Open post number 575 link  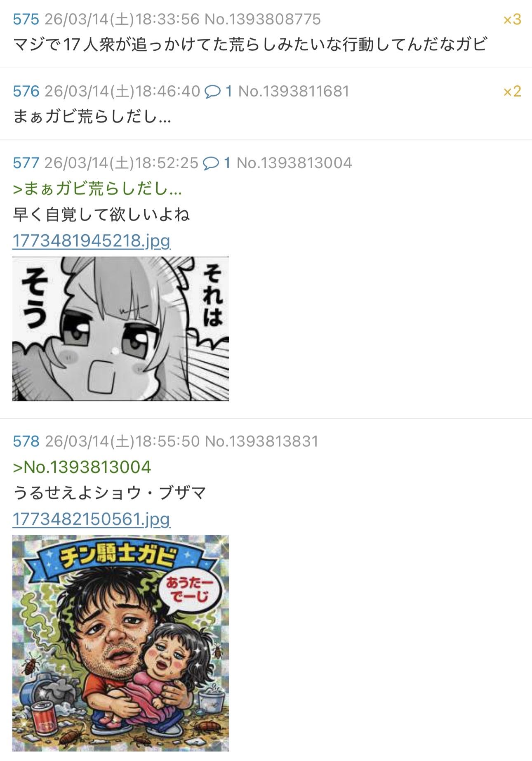click(x=26, y=19)
